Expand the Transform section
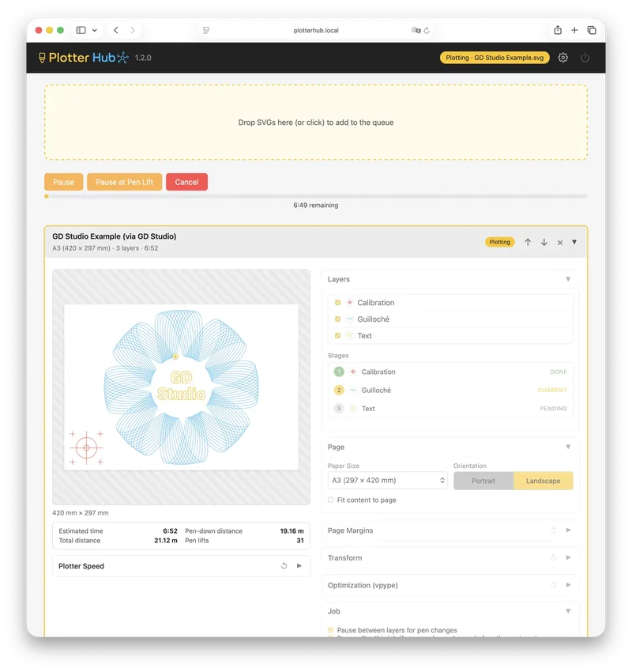The height and width of the screenshot is (672, 632). click(569, 557)
